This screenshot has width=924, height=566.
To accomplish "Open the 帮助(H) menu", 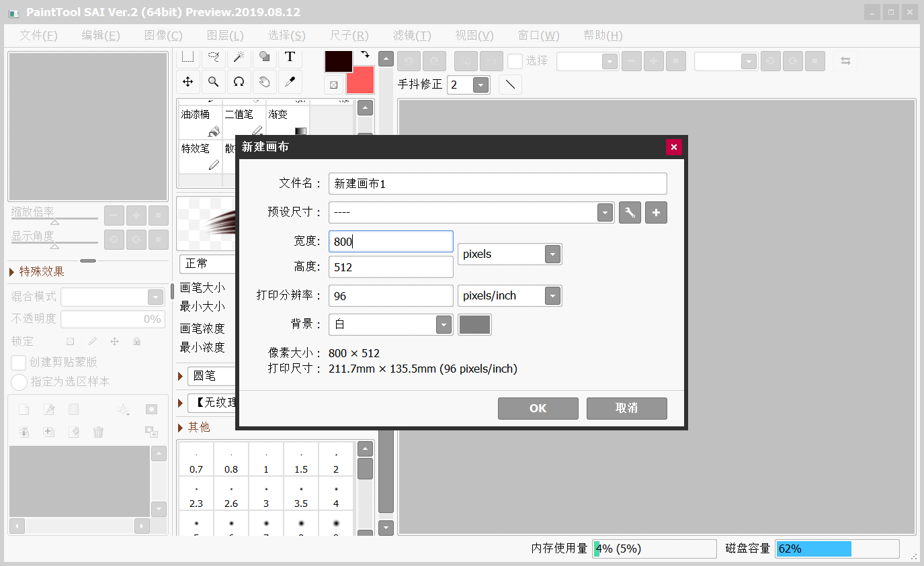I will coord(603,36).
